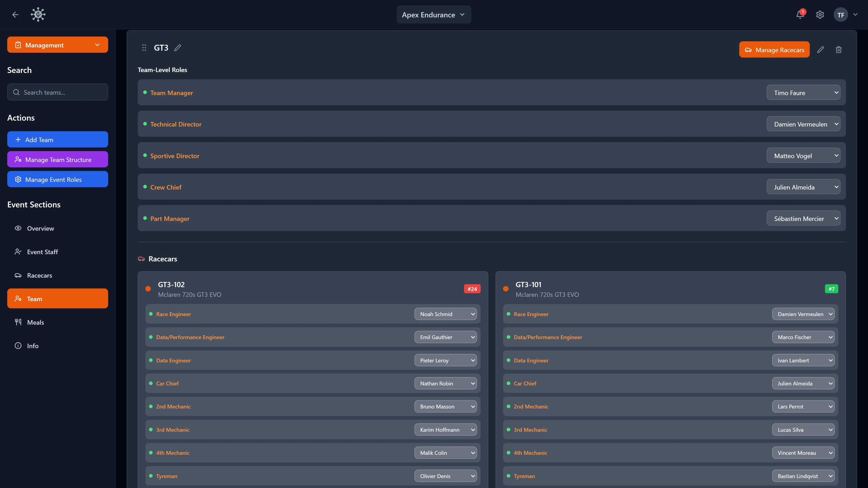Open GT3-101 Car Chief dropdown Julien Almeida

tap(803, 383)
